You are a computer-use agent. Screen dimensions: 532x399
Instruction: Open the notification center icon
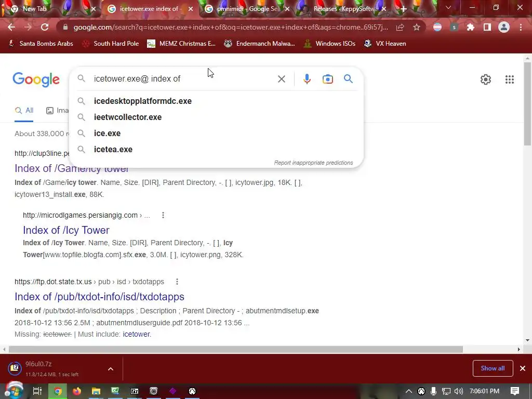[x=515, y=391]
